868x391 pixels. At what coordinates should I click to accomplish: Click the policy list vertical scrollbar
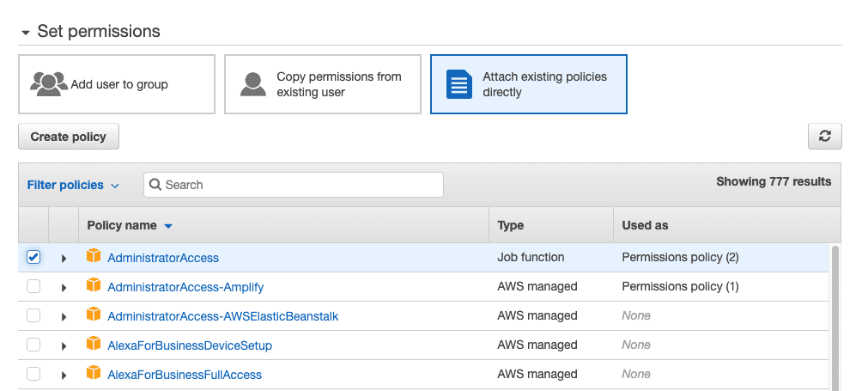[x=835, y=319]
